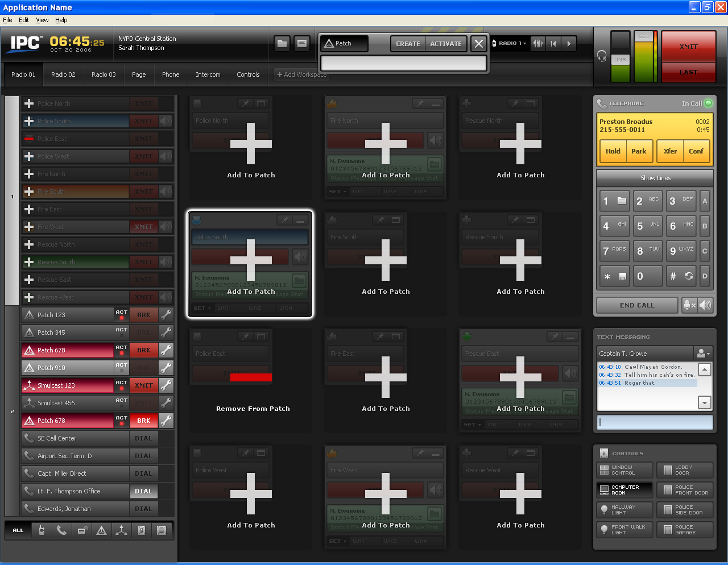This screenshot has width=728, height=565.
Task: Mute the telephone microphone
Action: (689, 305)
